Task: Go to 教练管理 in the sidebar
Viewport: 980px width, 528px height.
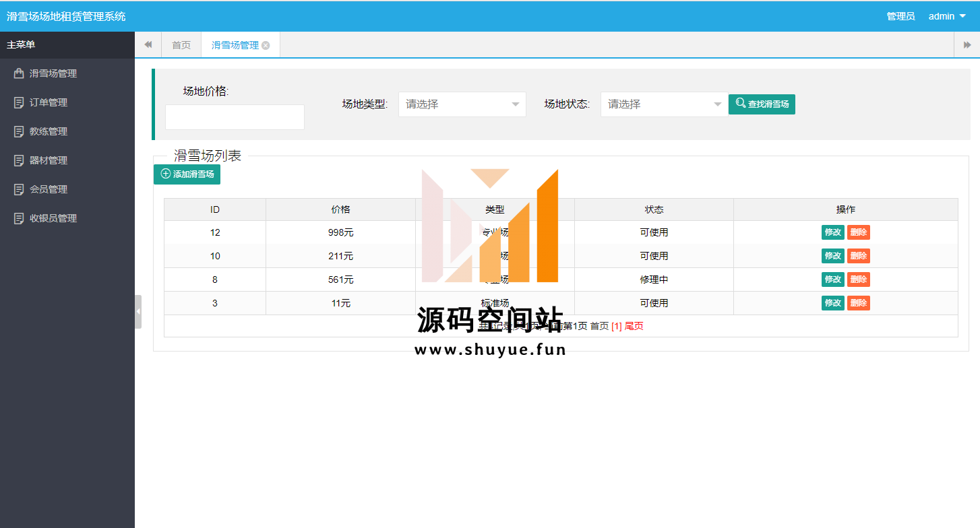Action: [49, 131]
